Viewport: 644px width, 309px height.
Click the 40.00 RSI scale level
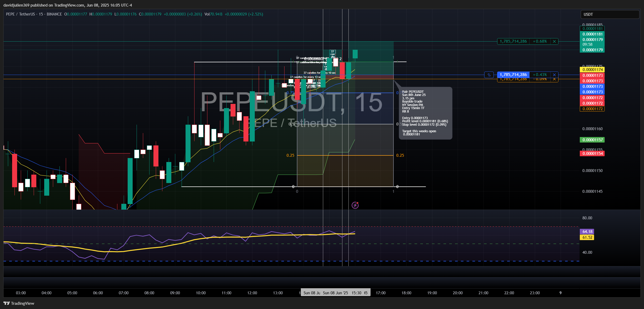point(587,252)
